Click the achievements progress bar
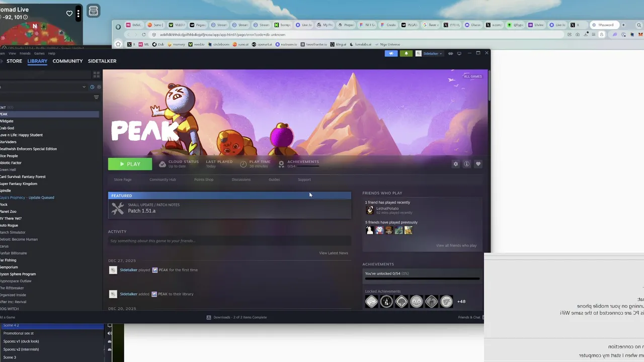The height and width of the screenshot is (362, 644). click(x=422, y=279)
